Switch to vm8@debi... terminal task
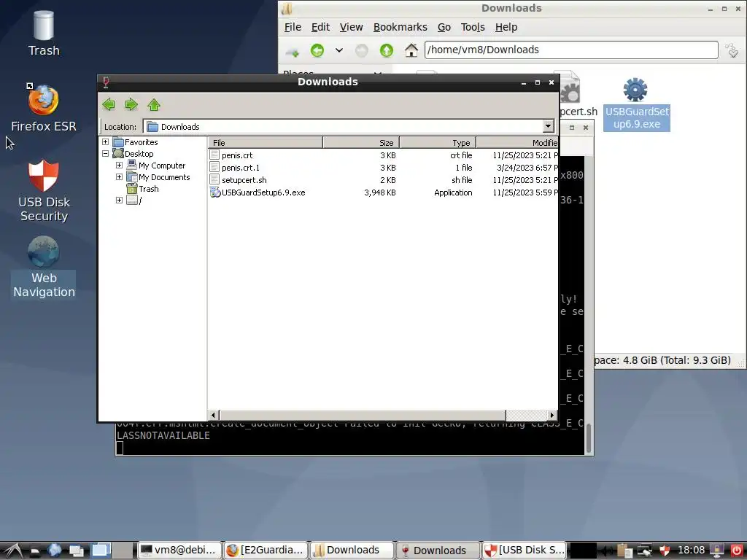Screen dimensions: 747x560 coord(179,550)
